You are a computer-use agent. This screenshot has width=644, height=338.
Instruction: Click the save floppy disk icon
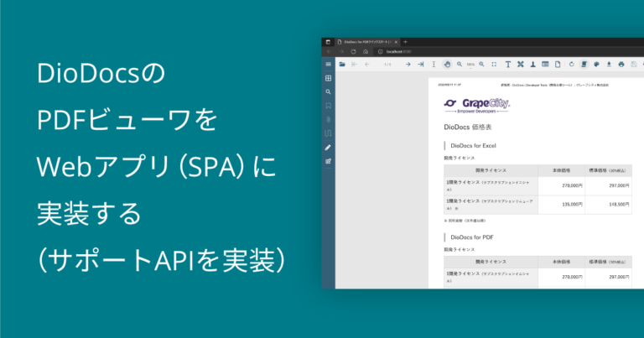click(634, 65)
